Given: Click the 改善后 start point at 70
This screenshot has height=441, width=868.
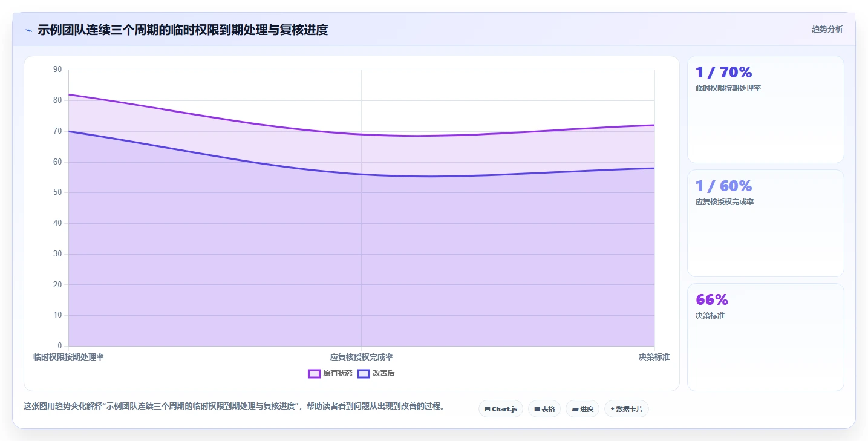Looking at the screenshot, I should (69, 131).
